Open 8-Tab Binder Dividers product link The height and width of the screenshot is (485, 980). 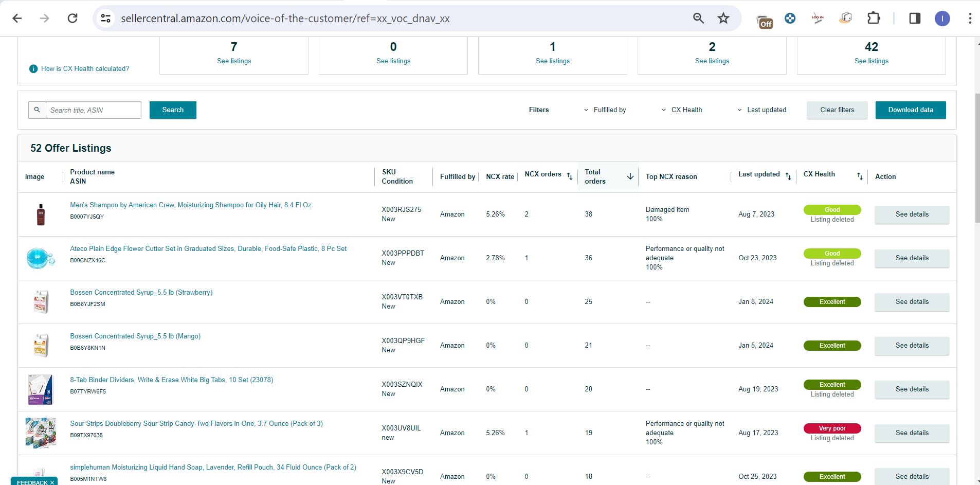[x=172, y=380]
